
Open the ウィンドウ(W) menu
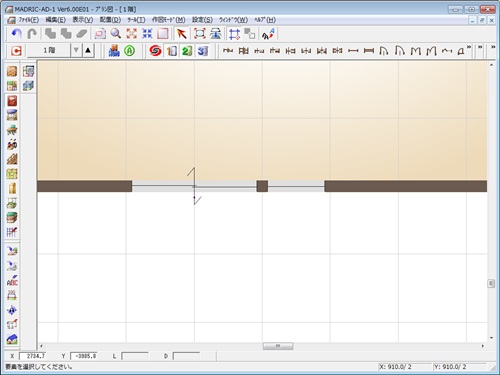pyautogui.click(x=233, y=20)
